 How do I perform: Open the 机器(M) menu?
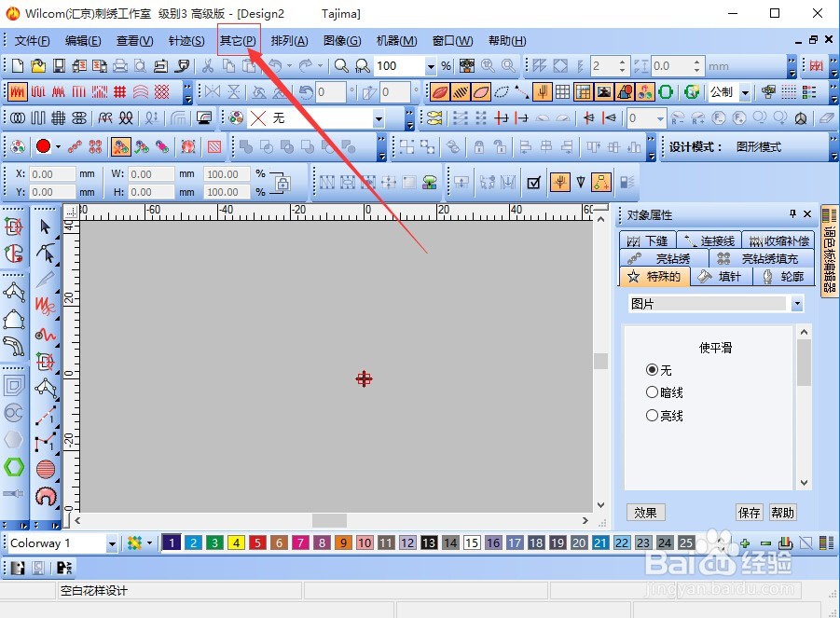pos(396,41)
